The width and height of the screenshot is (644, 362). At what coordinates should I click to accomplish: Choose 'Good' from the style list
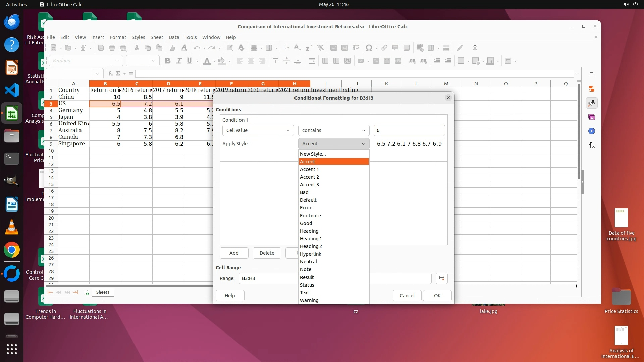click(306, 223)
